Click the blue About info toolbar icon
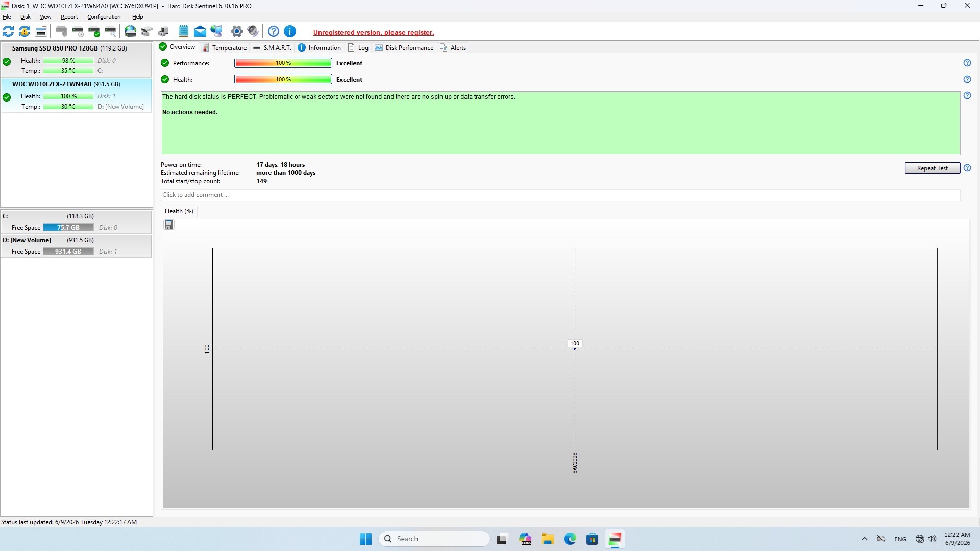 tap(290, 31)
